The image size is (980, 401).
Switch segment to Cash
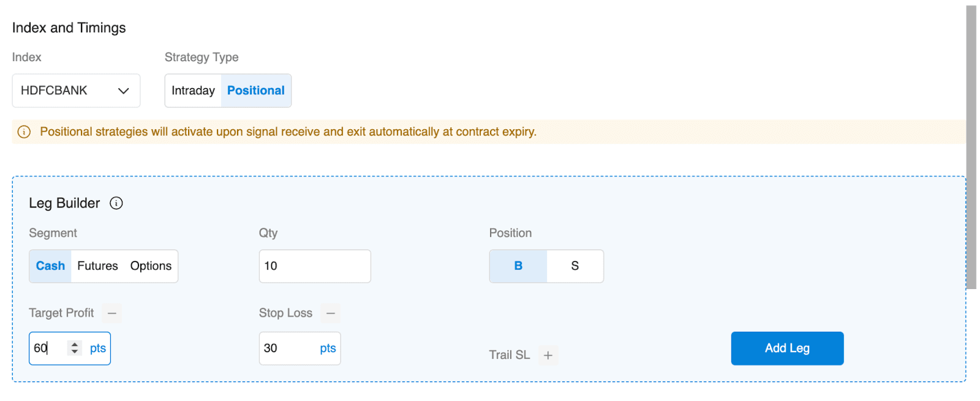(x=50, y=266)
